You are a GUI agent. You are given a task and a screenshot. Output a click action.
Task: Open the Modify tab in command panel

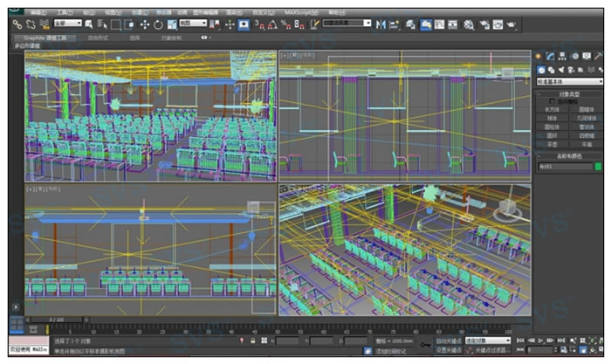click(552, 56)
